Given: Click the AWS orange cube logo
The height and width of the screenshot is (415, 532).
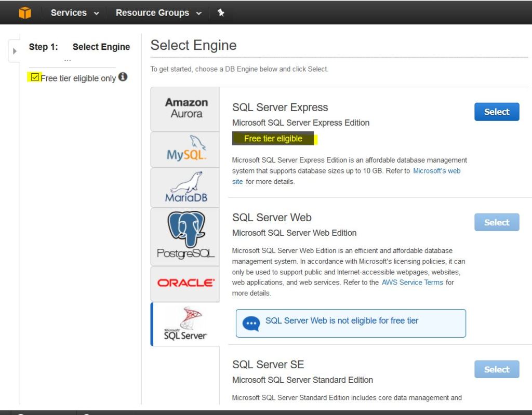Looking at the screenshot, I should 25,12.
